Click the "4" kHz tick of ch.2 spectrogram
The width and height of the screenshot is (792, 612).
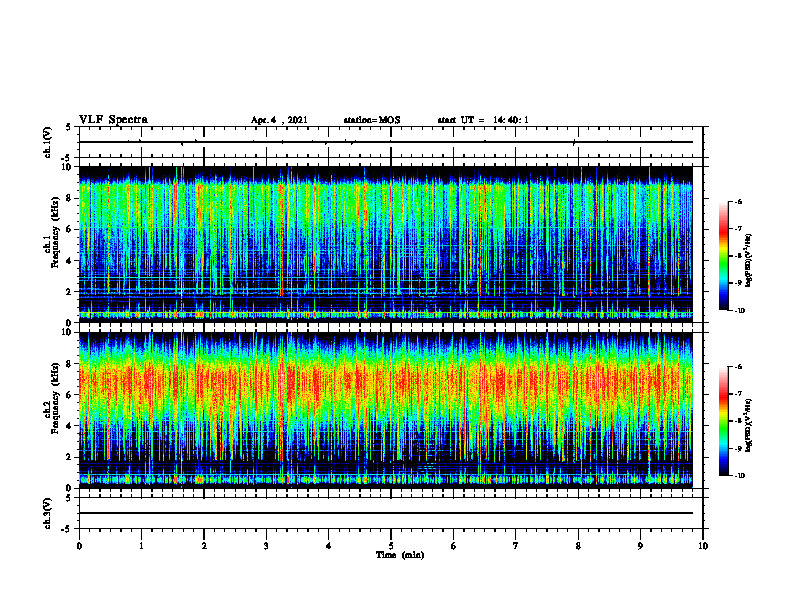click(70, 426)
